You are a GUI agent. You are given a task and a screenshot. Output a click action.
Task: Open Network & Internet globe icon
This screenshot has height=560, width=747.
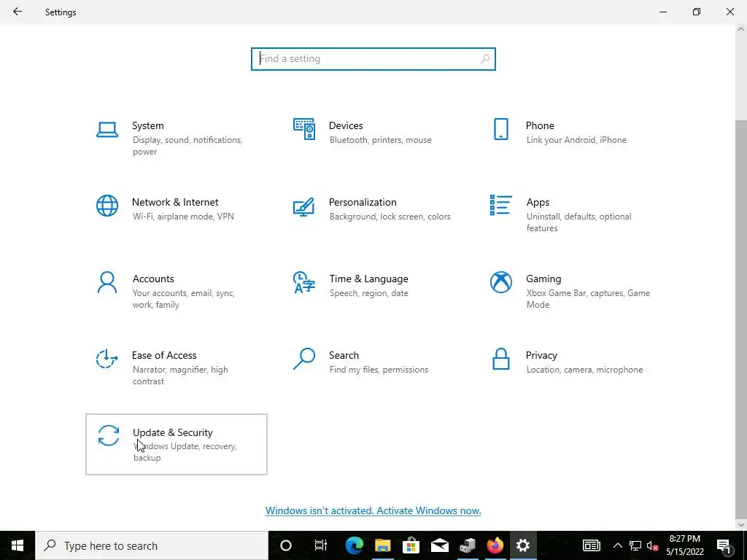click(x=107, y=206)
